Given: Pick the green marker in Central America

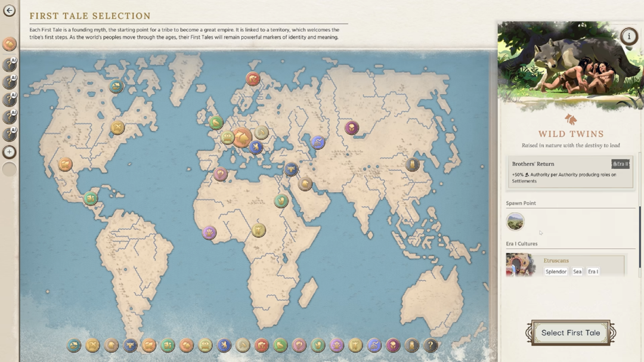Looking at the screenshot, I should pos(91,199).
